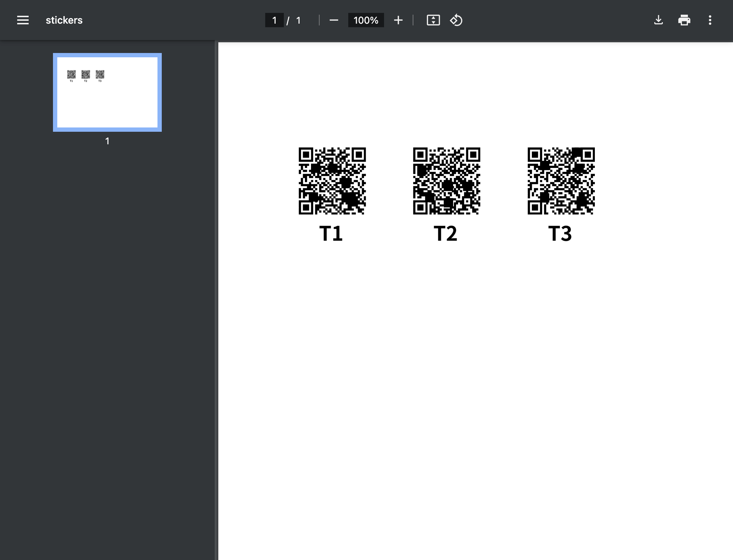
Task: Click the total page count
Action: coord(298,20)
